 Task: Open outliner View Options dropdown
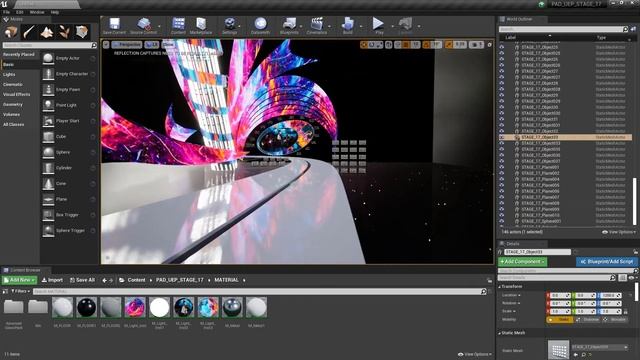(619, 232)
